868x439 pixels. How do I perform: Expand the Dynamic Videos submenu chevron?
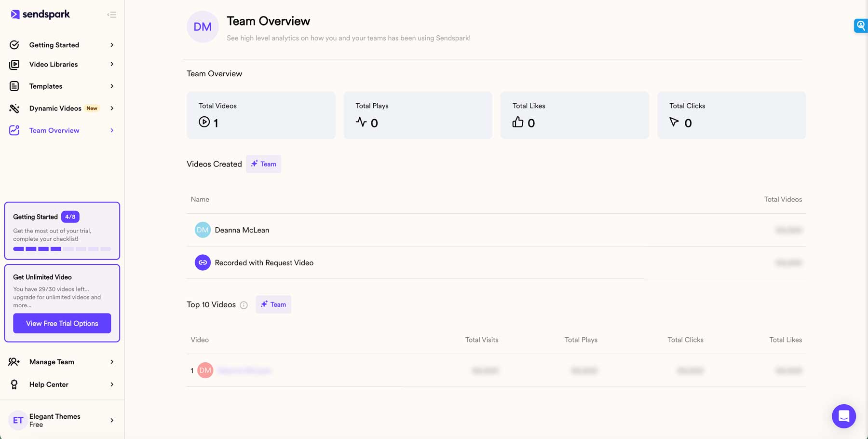111,108
